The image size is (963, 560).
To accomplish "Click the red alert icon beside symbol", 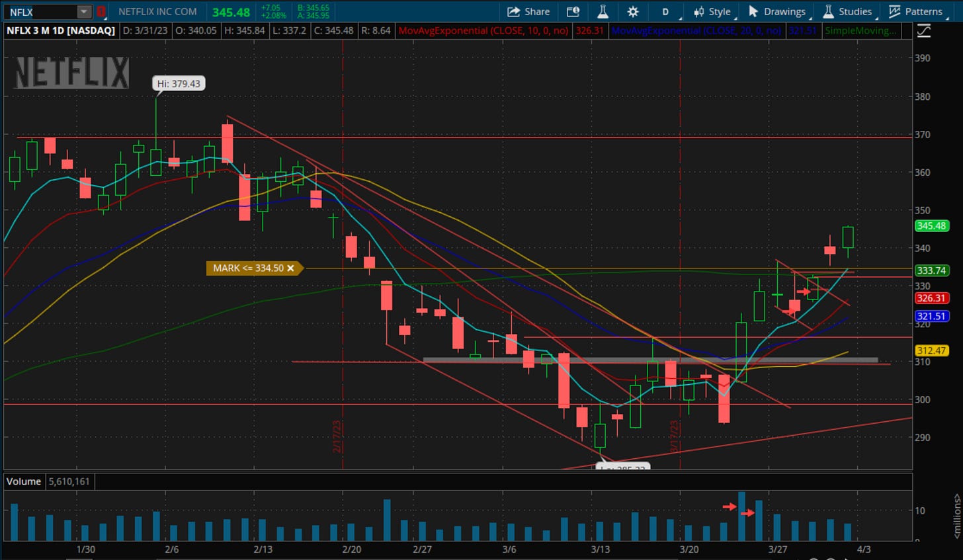I will pos(101,12).
